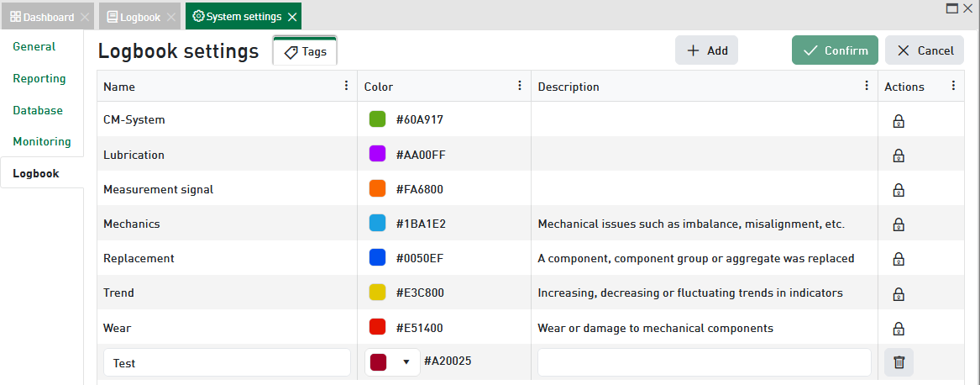This screenshot has height=385, width=980.
Task: Open the Database settings section
Action: click(38, 110)
